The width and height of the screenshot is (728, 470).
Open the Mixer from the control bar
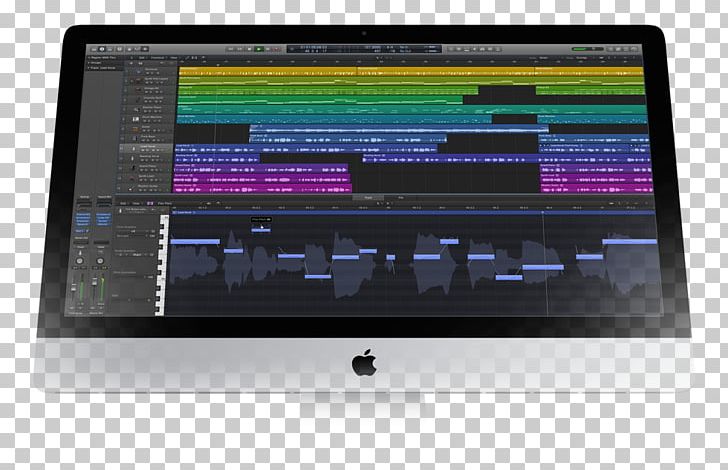pyautogui.click(x=137, y=49)
